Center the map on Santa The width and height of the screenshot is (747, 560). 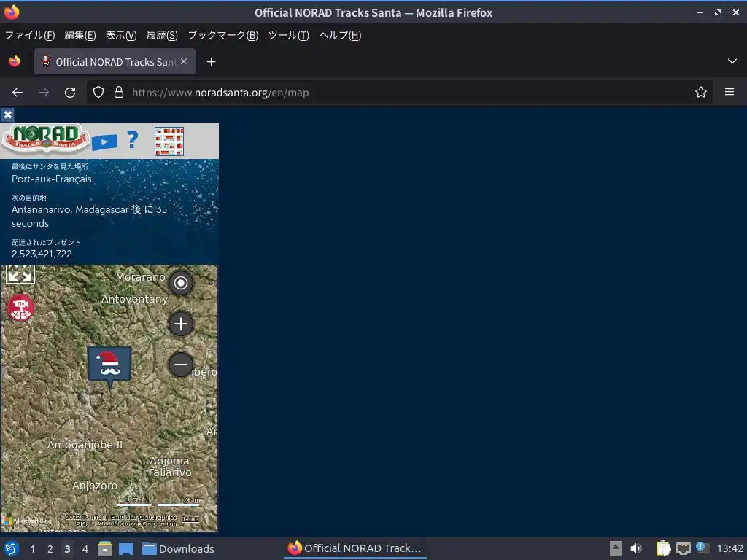point(181,283)
